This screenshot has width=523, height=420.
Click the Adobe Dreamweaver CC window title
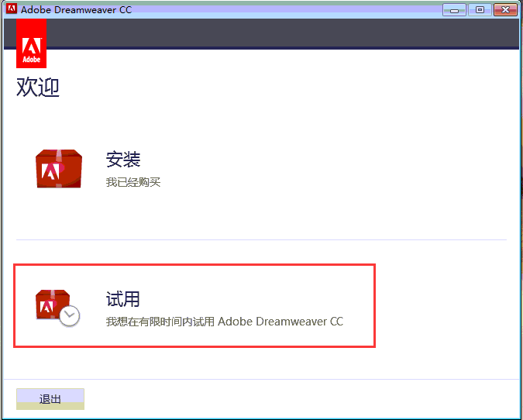[77, 9]
